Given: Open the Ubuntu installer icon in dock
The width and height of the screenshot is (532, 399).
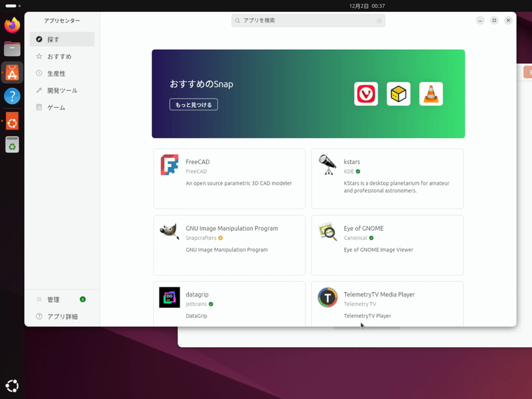Looking at the screenshot, I should 12,121.
